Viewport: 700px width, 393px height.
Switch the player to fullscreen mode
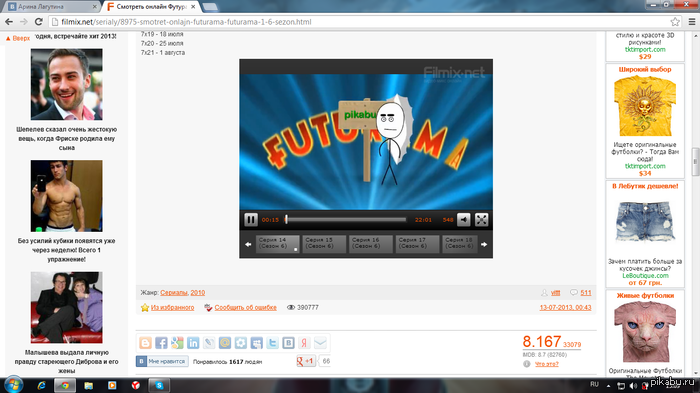(481, 219)
